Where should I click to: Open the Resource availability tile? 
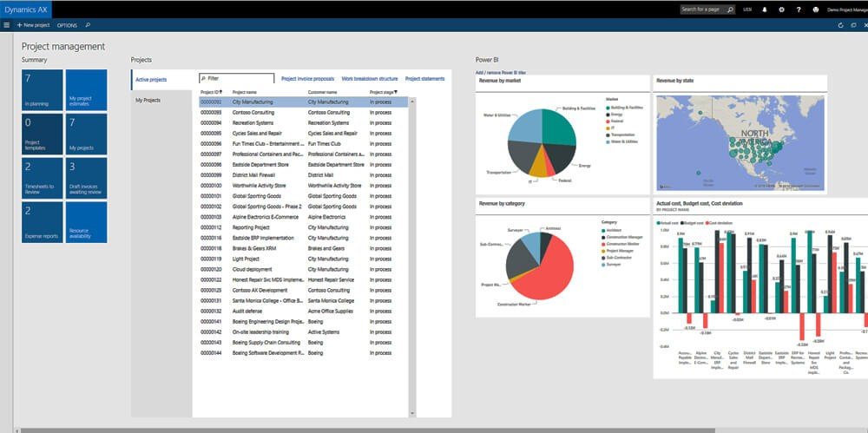pos(86,222)
